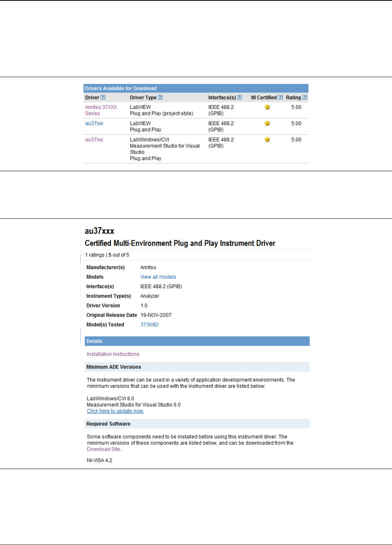Click rating 5.00 in Anritsu 37XXX Series row
Image resolution: width=392 pixels, height=545 pixels.
[x=296, y=107]
